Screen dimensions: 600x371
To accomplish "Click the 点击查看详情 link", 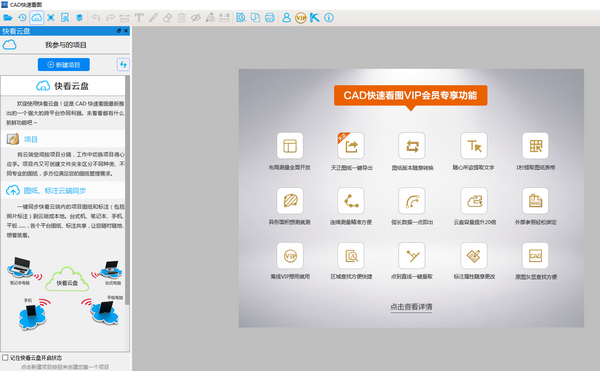I will [411, 307].
